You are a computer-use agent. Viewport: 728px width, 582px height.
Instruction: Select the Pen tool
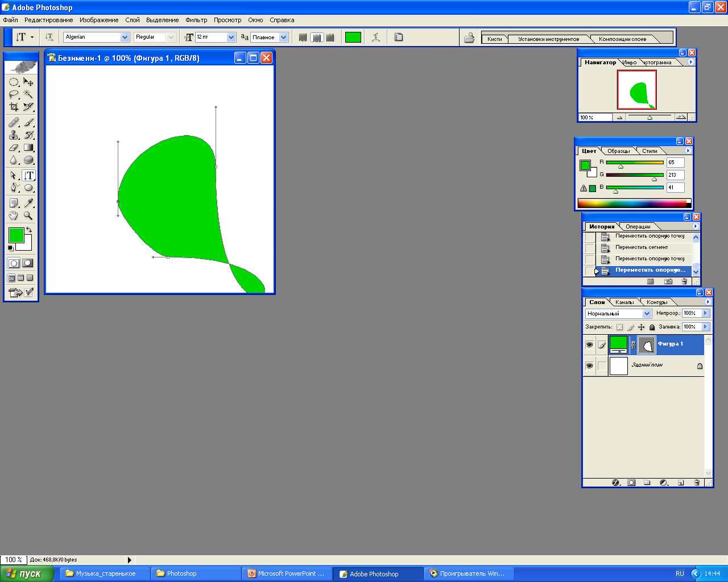tap(14, 188)
